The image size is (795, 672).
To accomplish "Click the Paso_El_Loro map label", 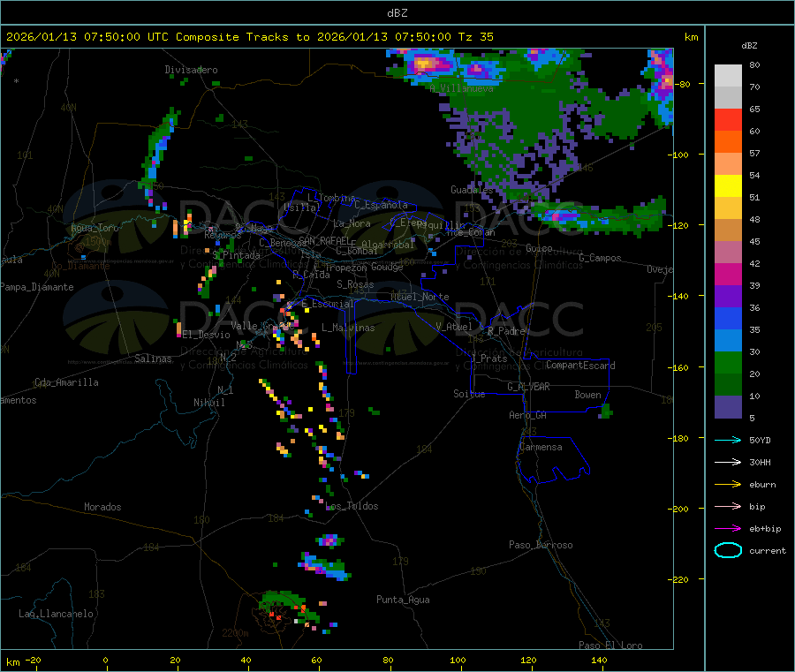I will 611,646.
